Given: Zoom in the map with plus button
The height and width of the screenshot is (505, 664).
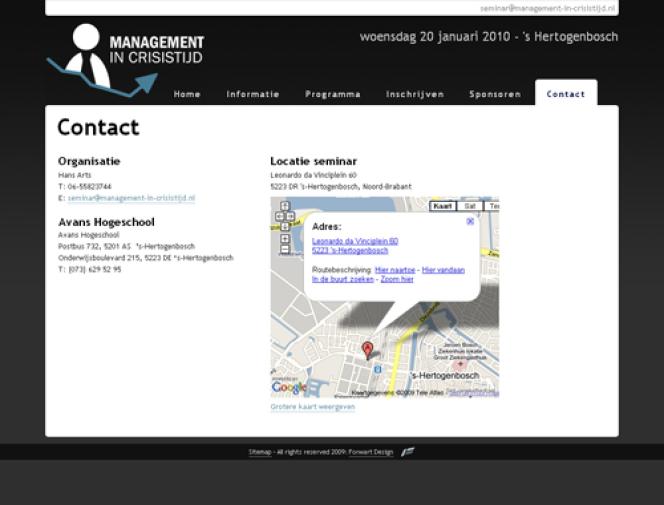Looking at the screenshot, I should point(285,239).
